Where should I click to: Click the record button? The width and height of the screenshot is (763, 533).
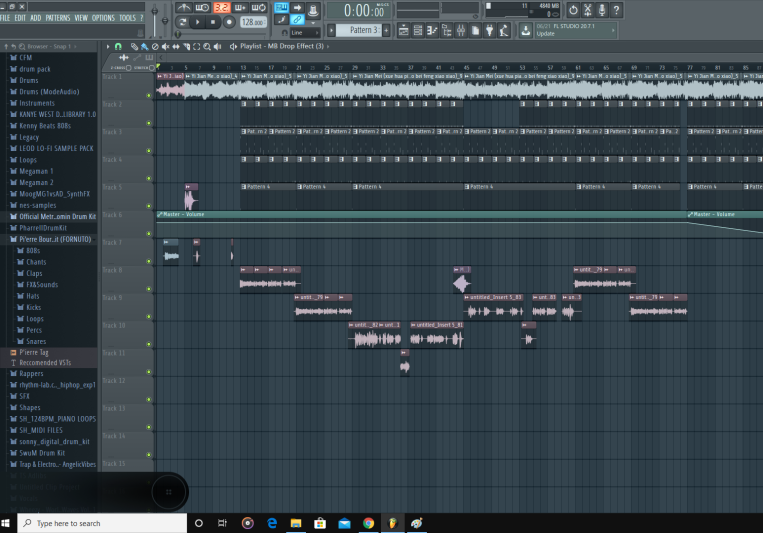pos(229,22)
